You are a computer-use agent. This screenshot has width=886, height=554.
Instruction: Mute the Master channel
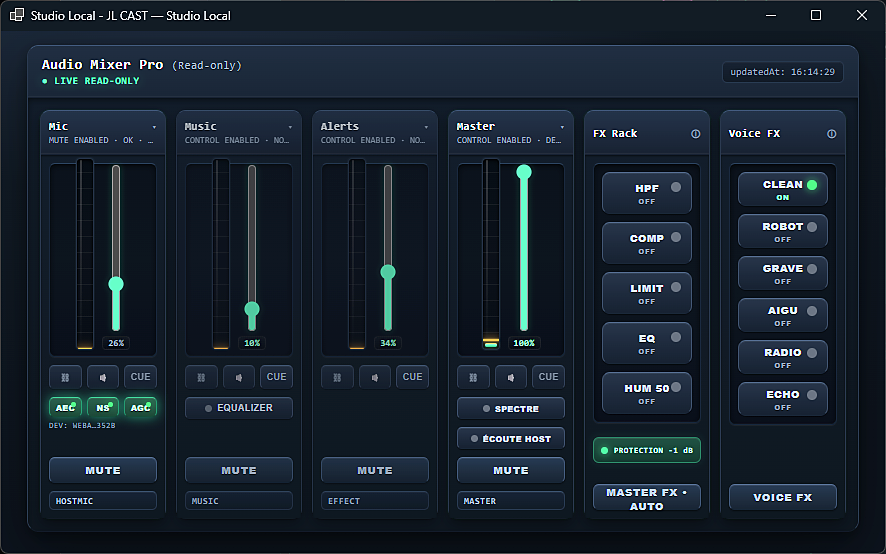511,470
